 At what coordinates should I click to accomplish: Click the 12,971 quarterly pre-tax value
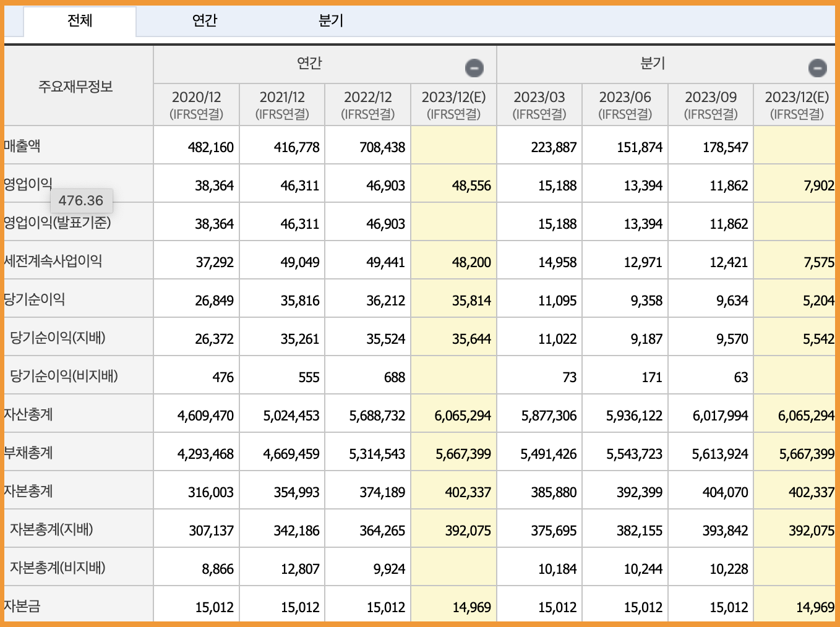[x=643, y=262]
